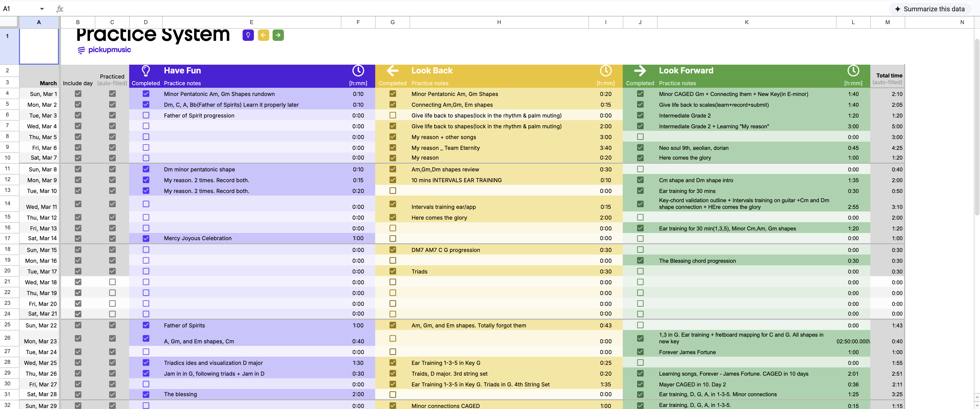The height and width of the screenshot is (409, 980).
Task: Click the 'Wed, Mar 11' date cell
Action: (x=39, y=204)
